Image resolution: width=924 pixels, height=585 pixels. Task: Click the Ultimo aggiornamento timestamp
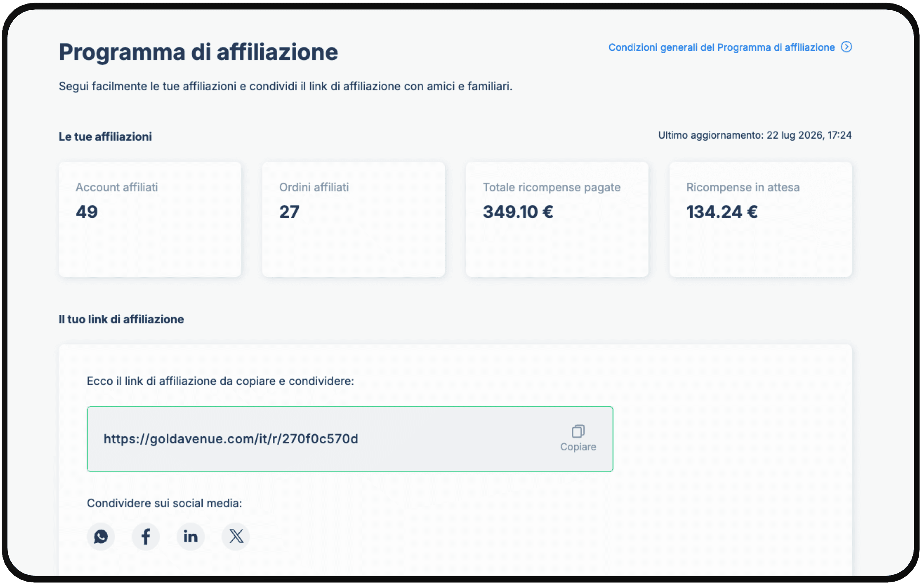(755, 135)
